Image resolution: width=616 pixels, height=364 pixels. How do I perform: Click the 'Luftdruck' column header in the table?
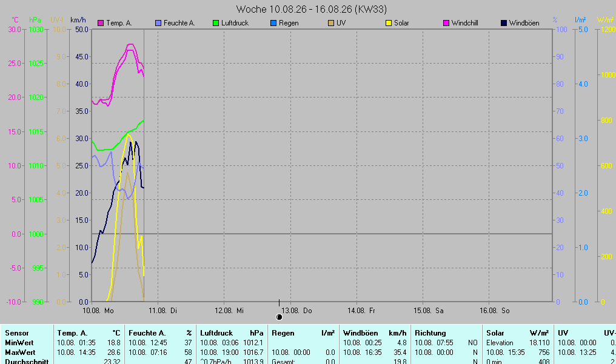pyautogui.click(x=216, y=333)
